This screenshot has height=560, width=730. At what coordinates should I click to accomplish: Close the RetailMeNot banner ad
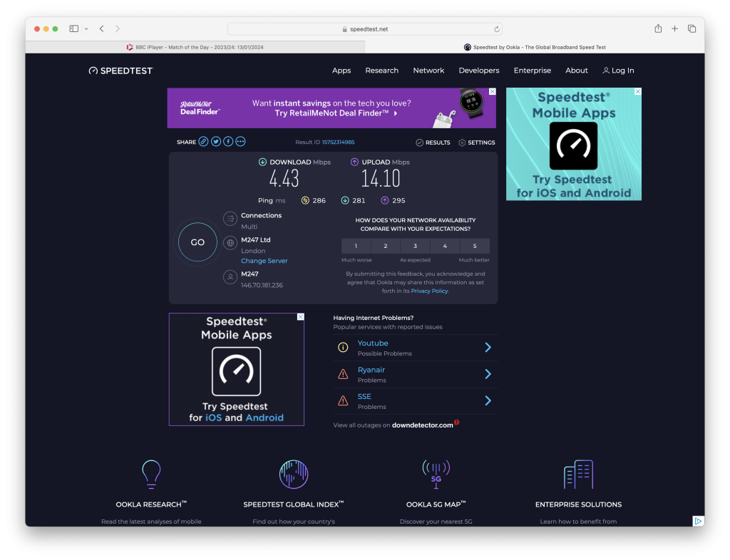492,92
